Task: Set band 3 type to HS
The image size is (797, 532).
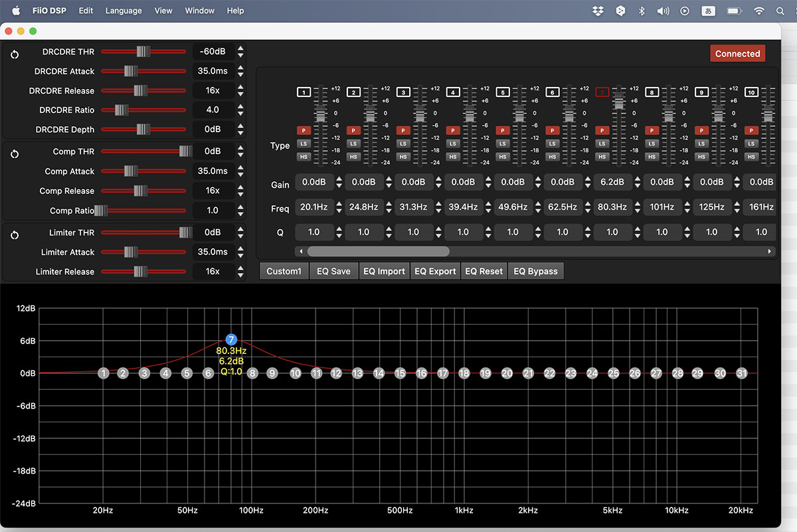Action: pyautogui.click(x=403, y=157)
